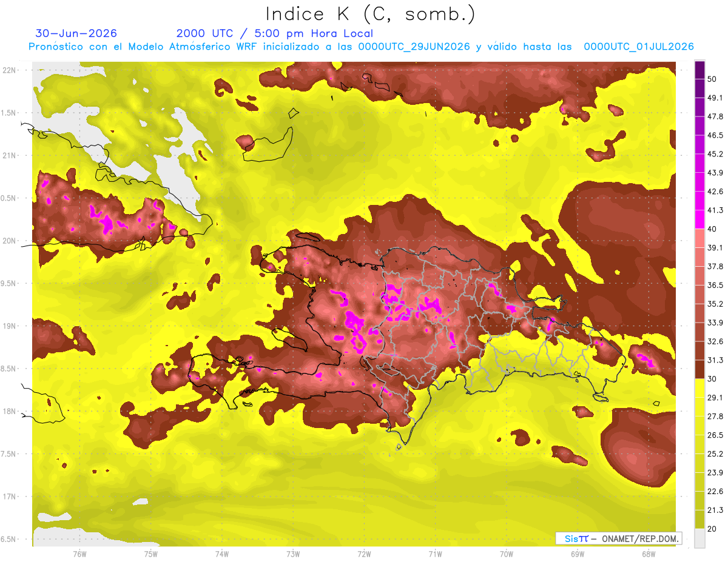
Task: Click the legend value "33.9"
Action: [715, 323]
